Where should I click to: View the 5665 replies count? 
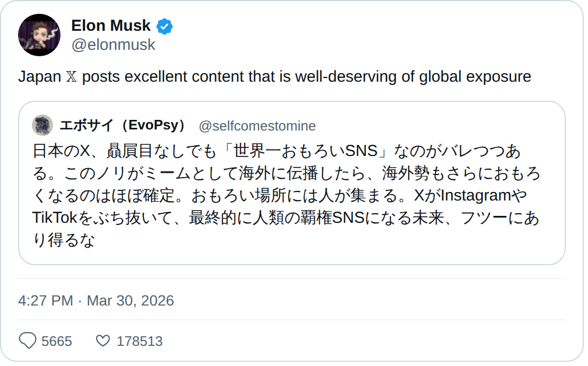tap(57, 341)
